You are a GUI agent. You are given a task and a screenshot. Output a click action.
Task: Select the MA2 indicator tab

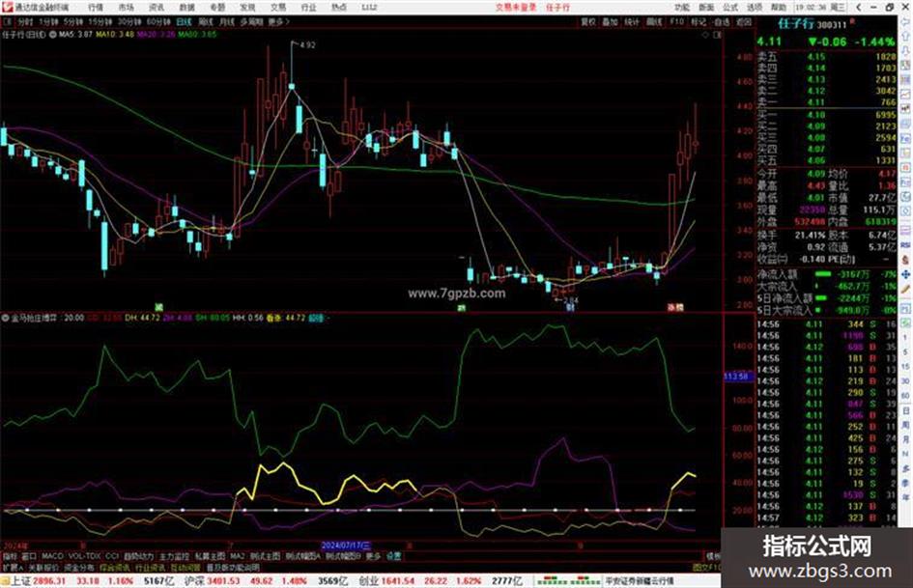point(238,556)
